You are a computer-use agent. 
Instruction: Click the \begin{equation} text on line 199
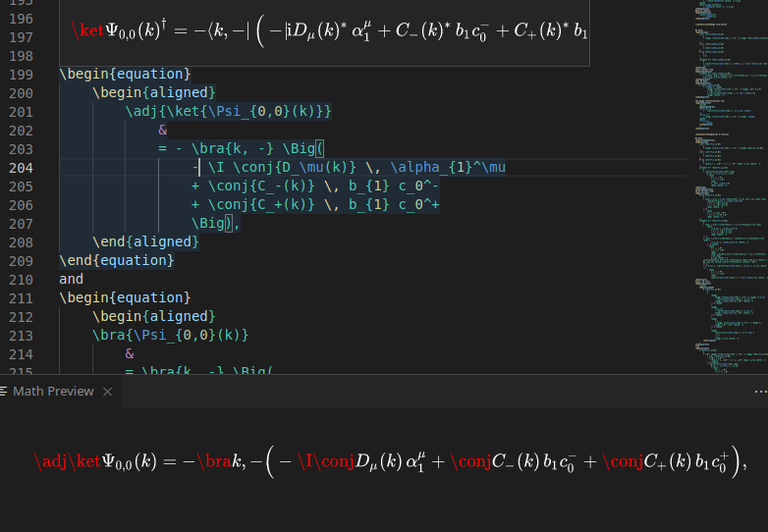(x=125, y=74)
